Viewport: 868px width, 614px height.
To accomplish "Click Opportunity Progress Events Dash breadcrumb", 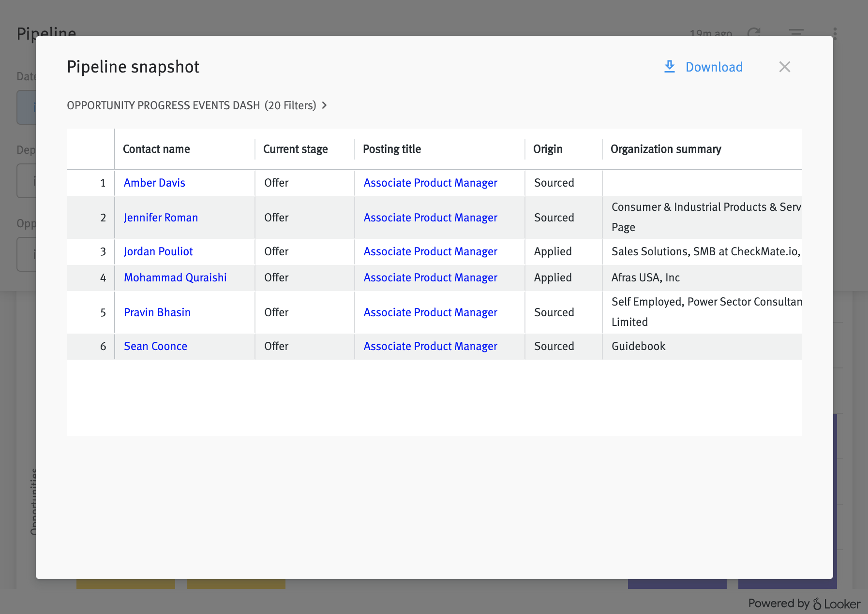I will tap(164, 105).
